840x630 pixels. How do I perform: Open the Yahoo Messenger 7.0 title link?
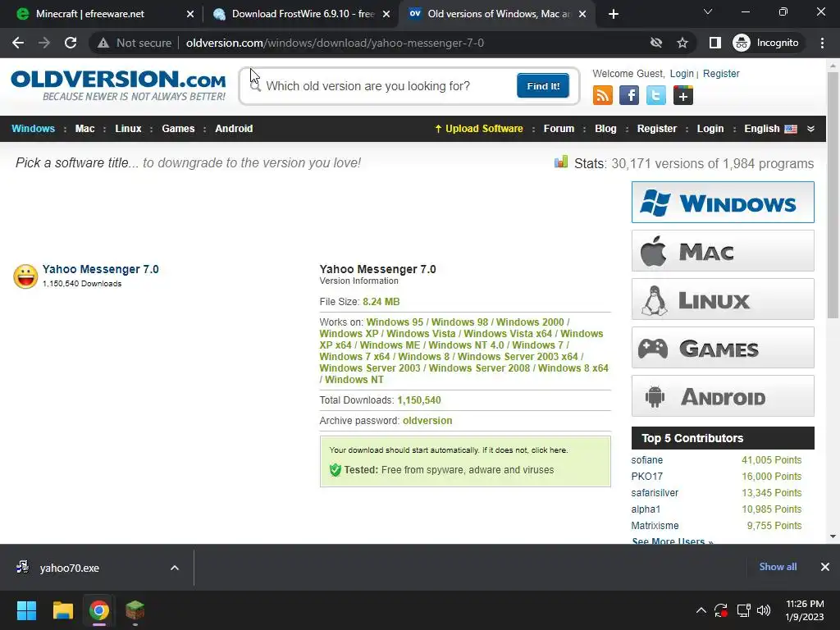click(x=101, y=269)
